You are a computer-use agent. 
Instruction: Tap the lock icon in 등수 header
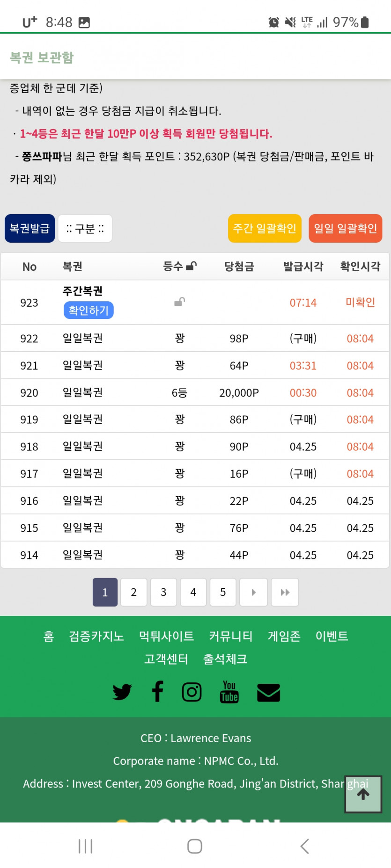pos(192,266)
